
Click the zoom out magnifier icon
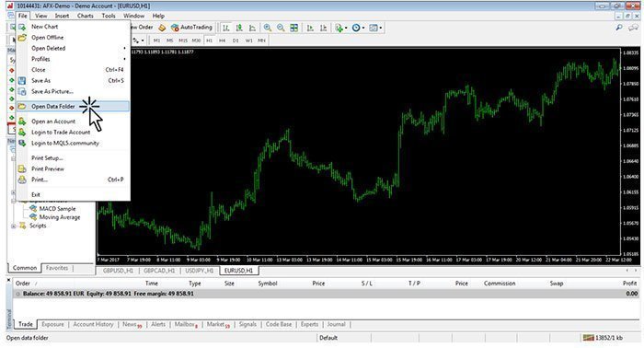281,28
